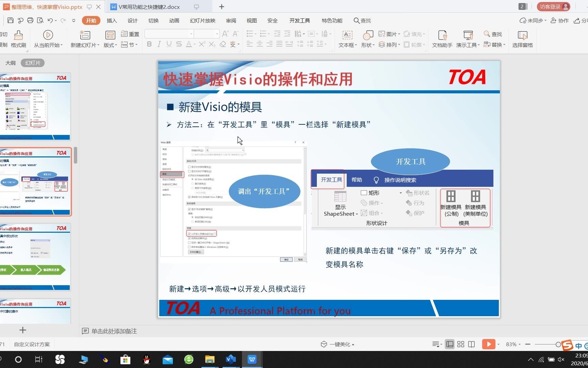The image size is (588, 368).
Task: Open File Explorer from taskbar
Action: (x=210, y=359)
